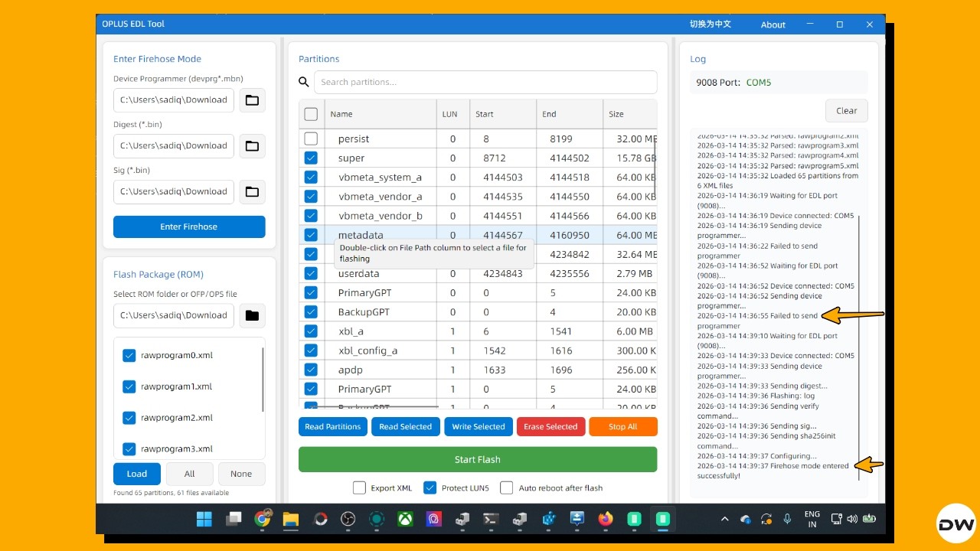Open volume control in system tray

pos(852,519)
